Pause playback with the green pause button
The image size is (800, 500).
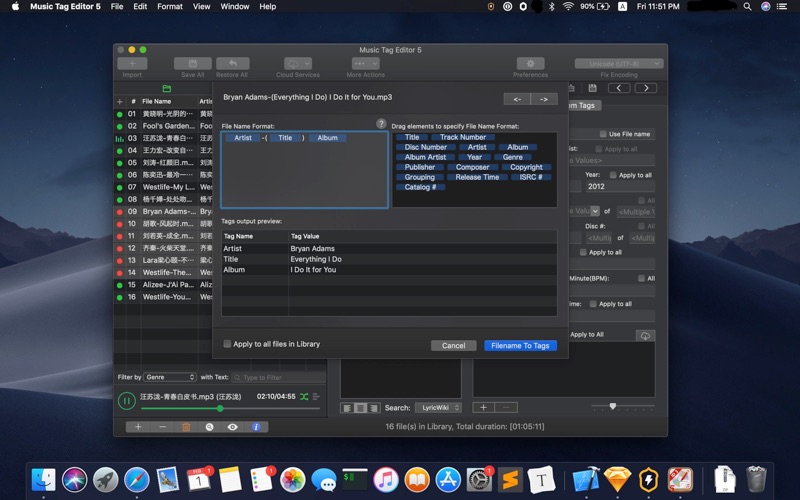127,401
